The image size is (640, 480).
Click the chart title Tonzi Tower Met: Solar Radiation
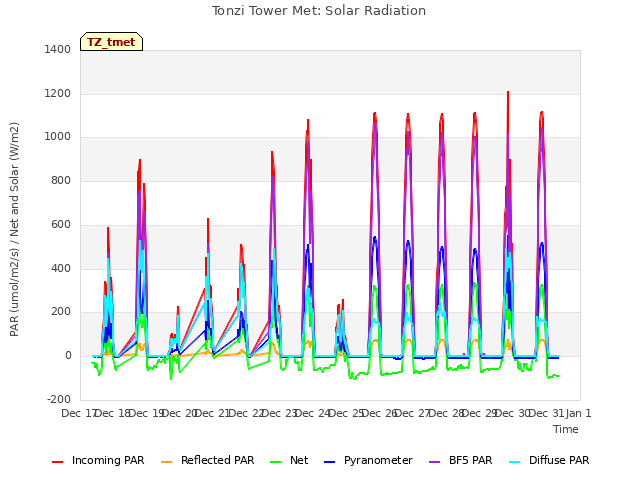319,11
